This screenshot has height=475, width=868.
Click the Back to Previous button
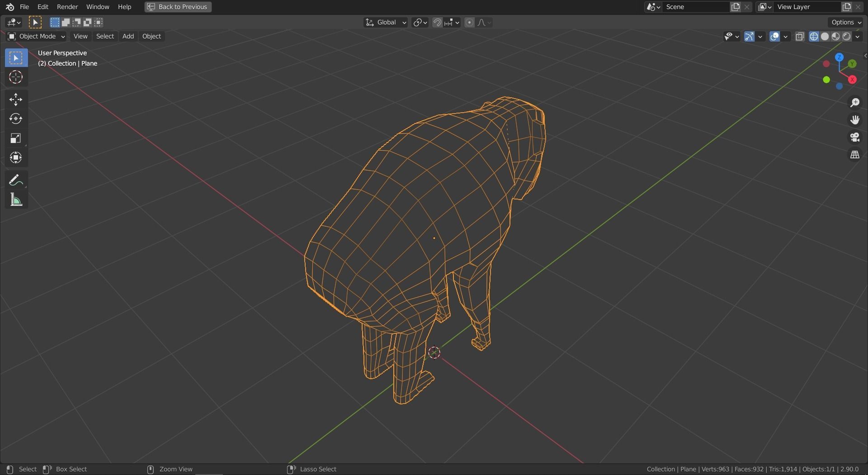point(178,7)
